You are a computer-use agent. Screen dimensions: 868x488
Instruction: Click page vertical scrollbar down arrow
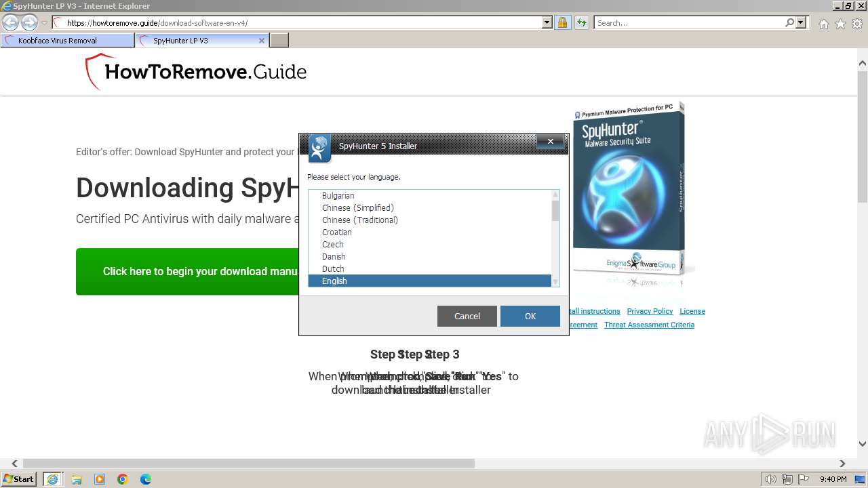point(863,445)
